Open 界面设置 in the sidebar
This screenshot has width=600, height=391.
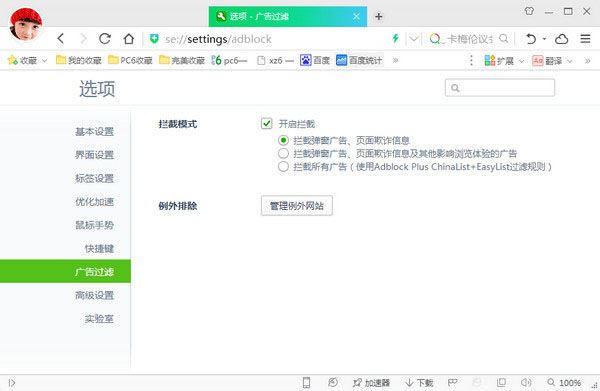click(x=95, y=155)
